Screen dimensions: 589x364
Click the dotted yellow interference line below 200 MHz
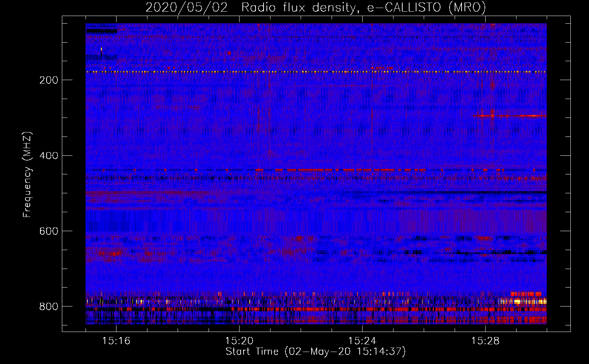(316, 72)
